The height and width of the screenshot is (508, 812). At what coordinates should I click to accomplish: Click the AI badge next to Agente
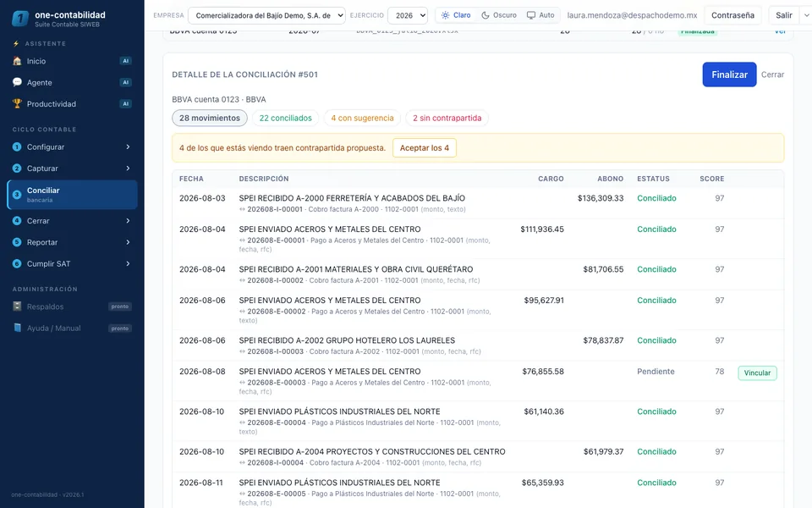click(125, 82)
